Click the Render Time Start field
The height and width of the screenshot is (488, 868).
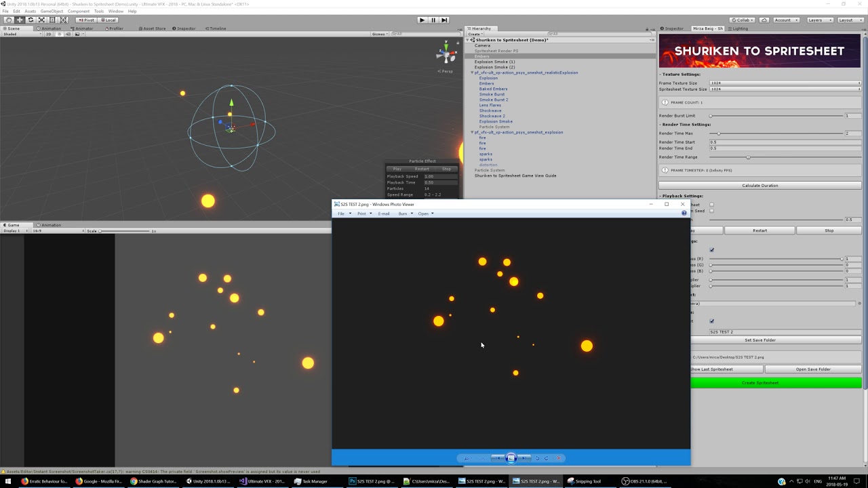(x=785, y=142)
